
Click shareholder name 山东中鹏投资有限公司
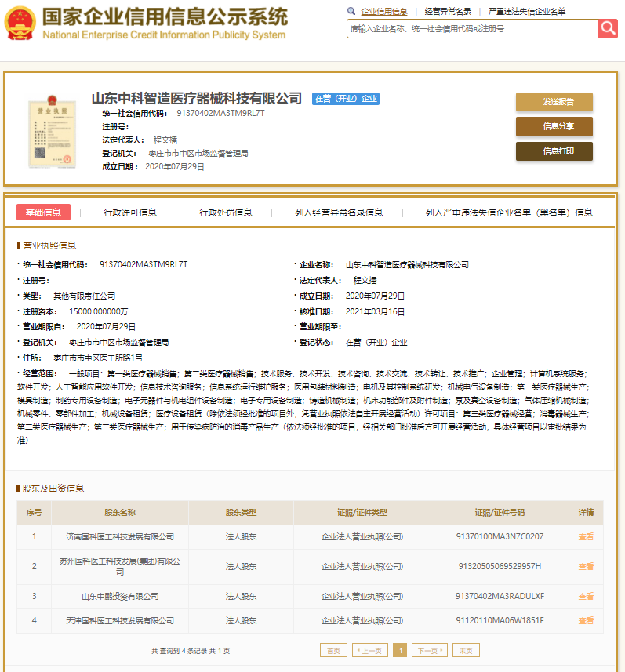(x=120, y=596)
